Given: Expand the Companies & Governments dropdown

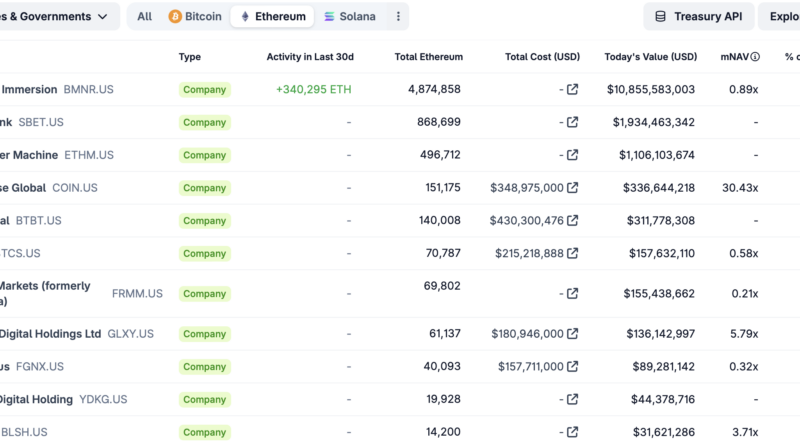Looking at the screenshot, I should tap(56, 17).
